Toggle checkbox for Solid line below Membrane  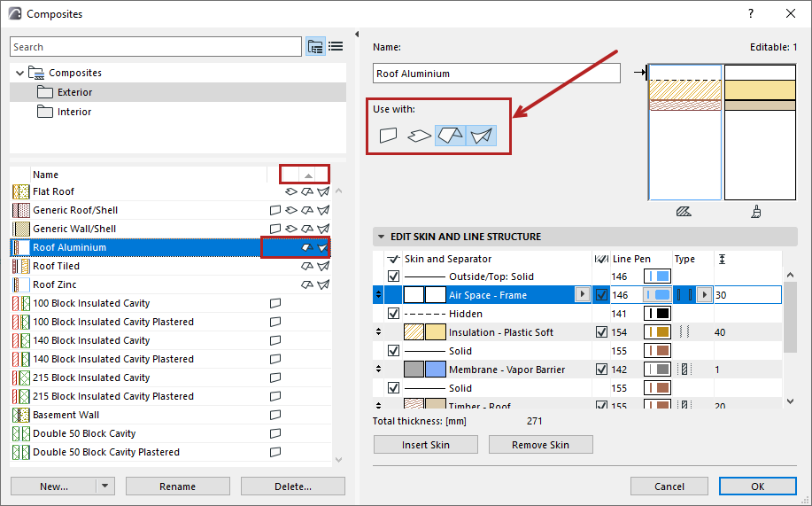[393, 388]
